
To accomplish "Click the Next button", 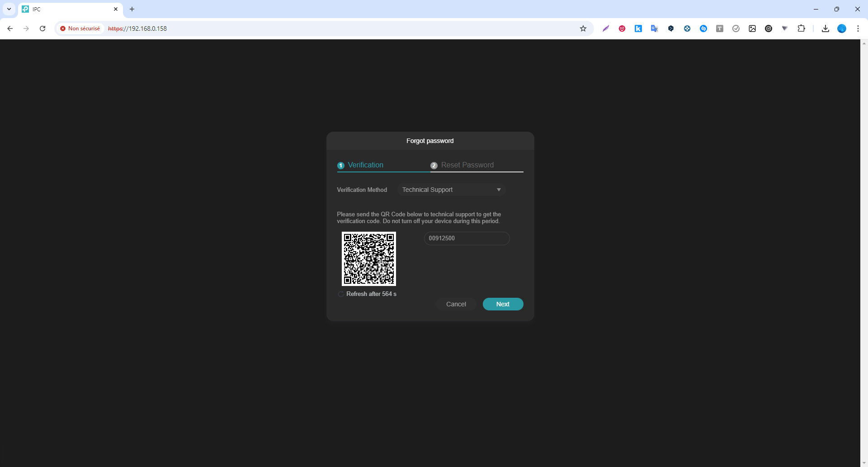I will click(x=503, y=304).
